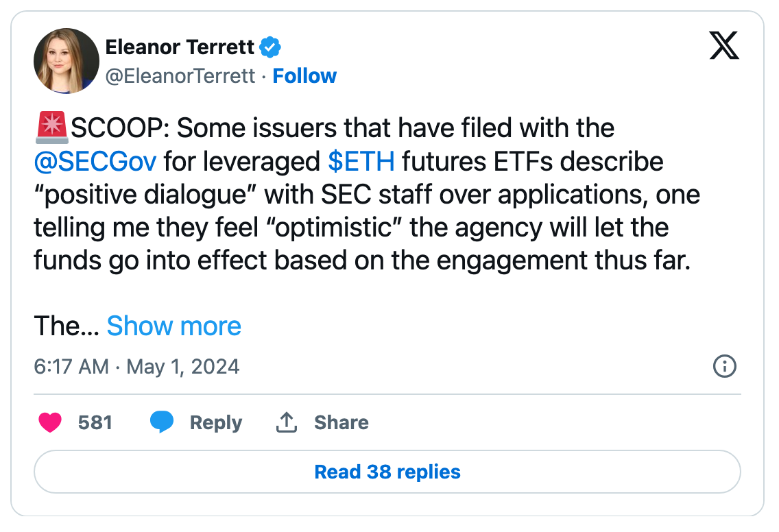
Task: Follow Eleanor Terrett
Action: [x=304, y=75]
